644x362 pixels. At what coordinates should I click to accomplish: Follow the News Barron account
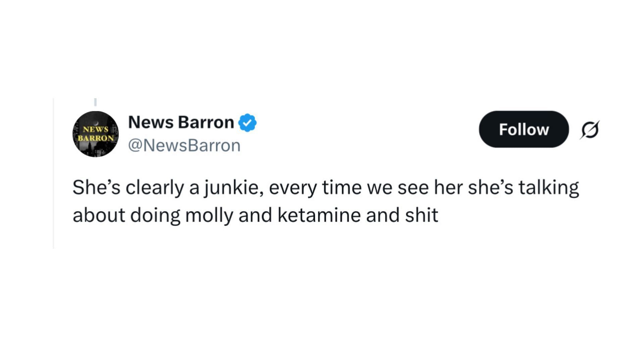(524, 129)
